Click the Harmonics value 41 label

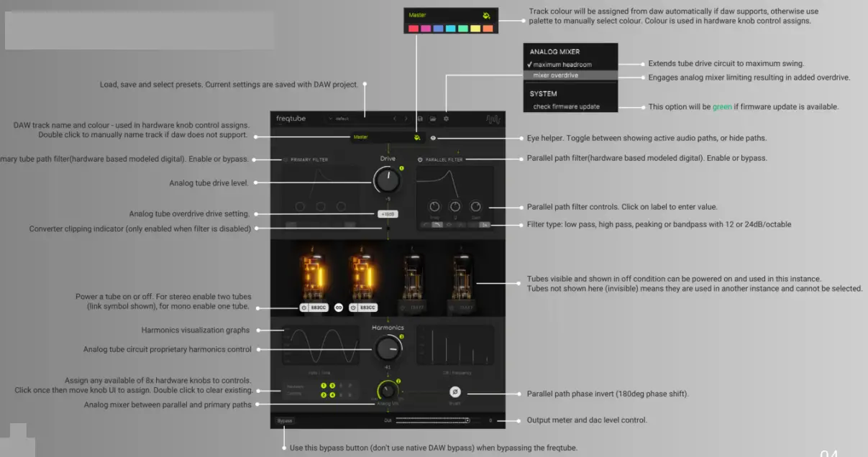388,367
